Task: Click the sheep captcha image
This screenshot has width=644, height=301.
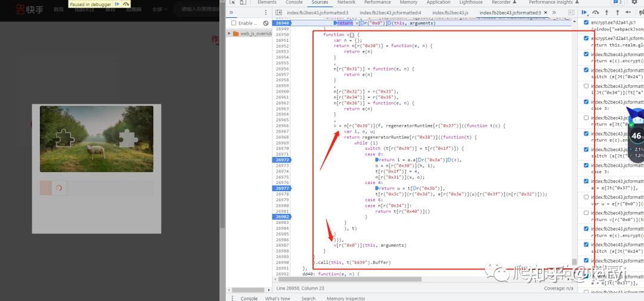Action: [x=97, y=139]
